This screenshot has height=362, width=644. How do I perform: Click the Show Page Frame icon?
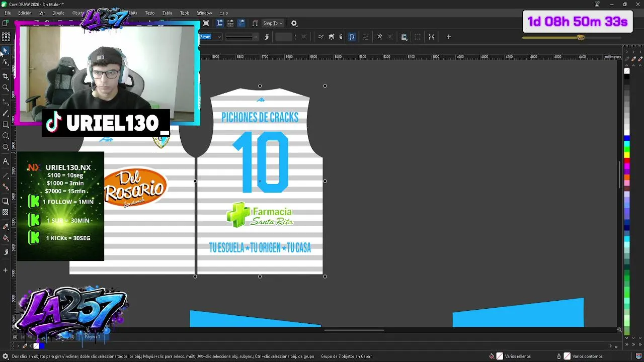click(x=206, y=23)
